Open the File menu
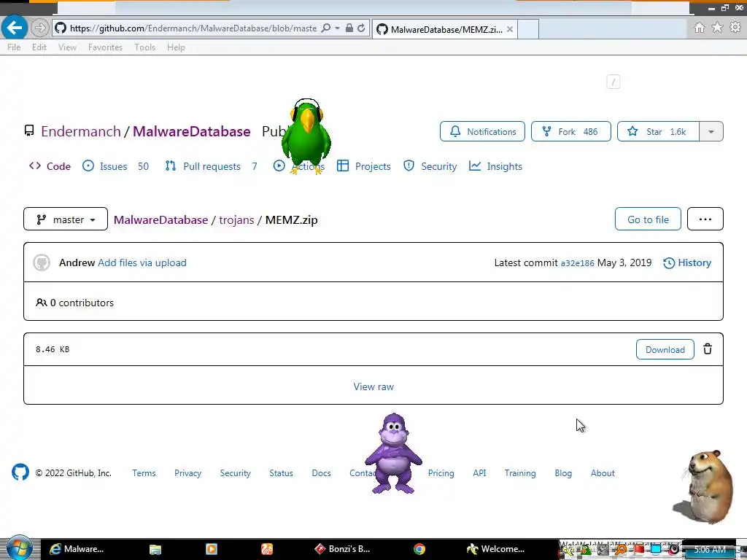747x560 pixels. pos(14,47)
